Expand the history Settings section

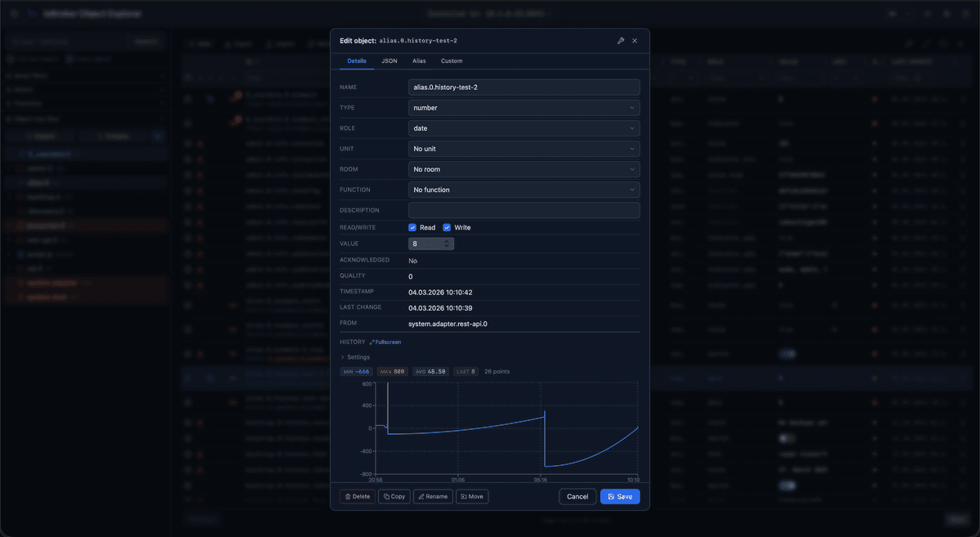[355, 357]
